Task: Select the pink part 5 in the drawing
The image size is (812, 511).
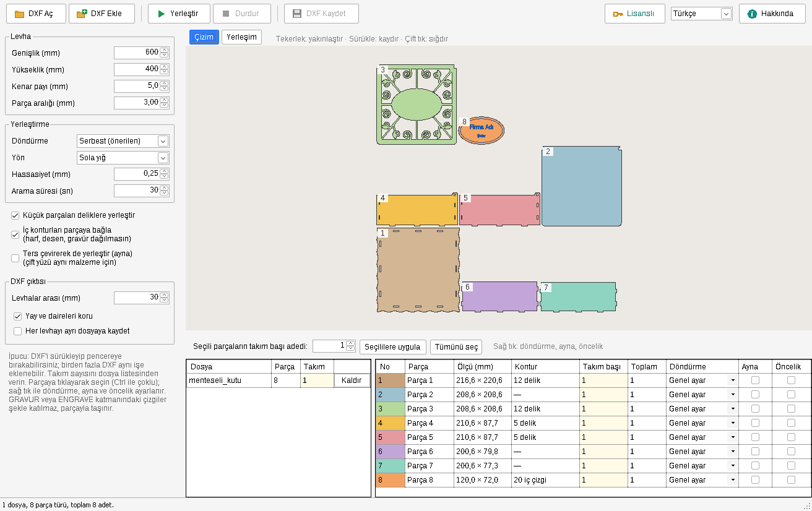Action: point(499,210)
